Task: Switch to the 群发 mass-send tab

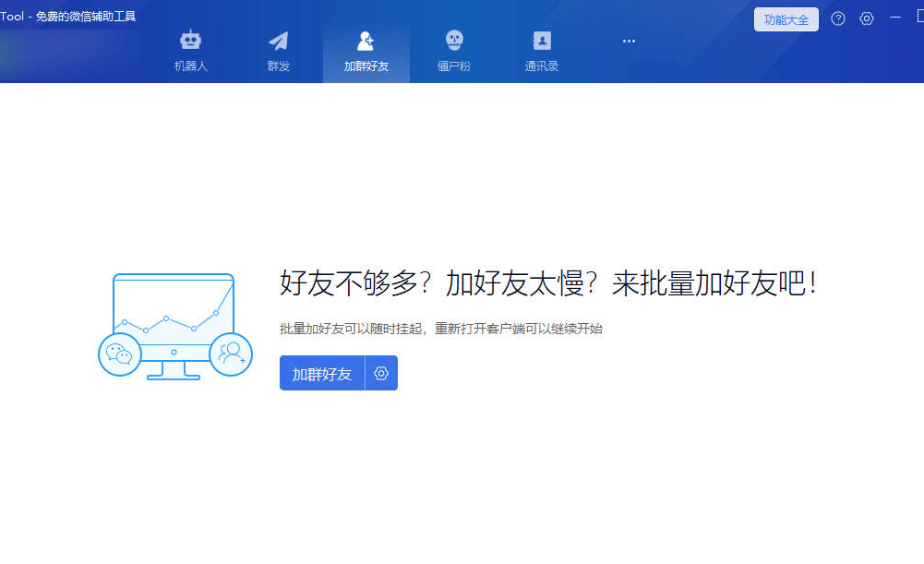Action: pos(278,52)
